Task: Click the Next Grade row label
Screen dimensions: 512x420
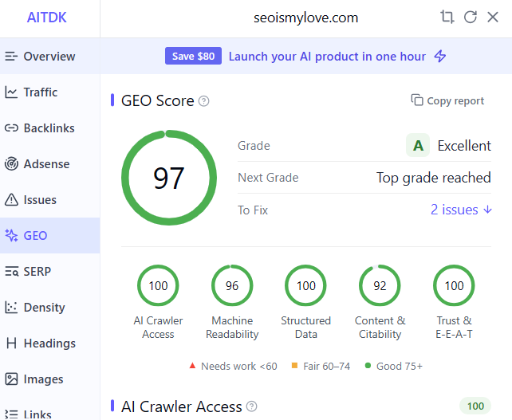Action: 268,178
